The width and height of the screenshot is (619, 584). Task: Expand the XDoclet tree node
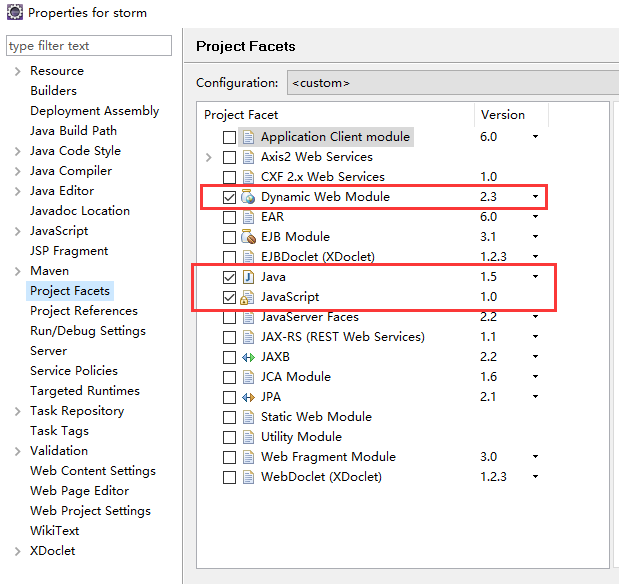point(17,552)
